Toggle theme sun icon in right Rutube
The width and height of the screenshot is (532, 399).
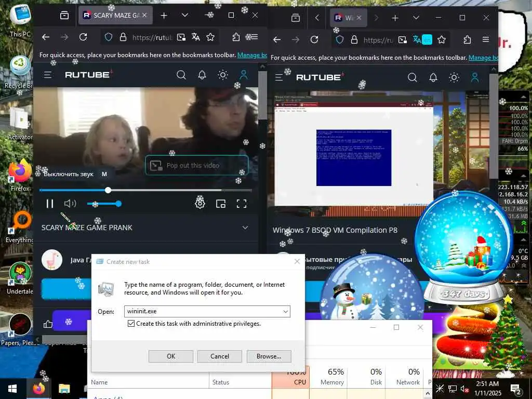pyautogui.click(x=454, y=77)
